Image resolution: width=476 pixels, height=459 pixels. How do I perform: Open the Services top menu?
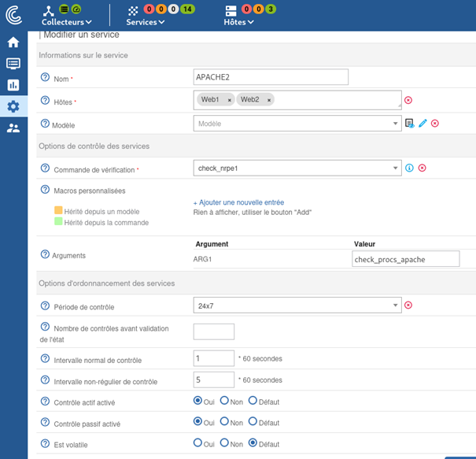pos(146,22)
